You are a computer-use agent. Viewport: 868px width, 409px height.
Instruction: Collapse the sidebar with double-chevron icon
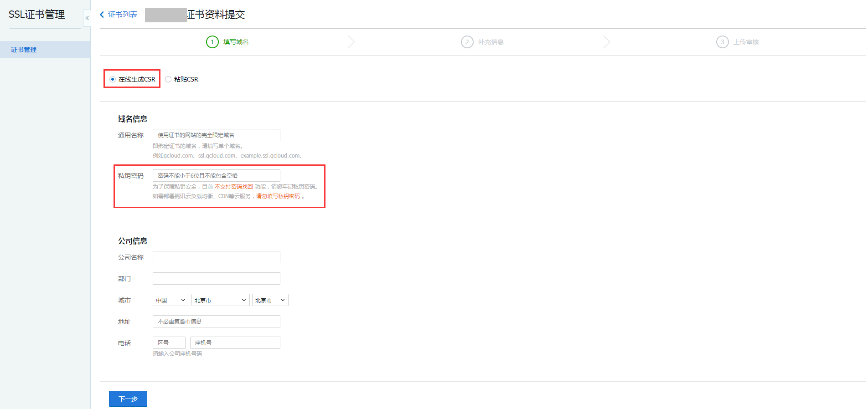[x=87, y=18]
